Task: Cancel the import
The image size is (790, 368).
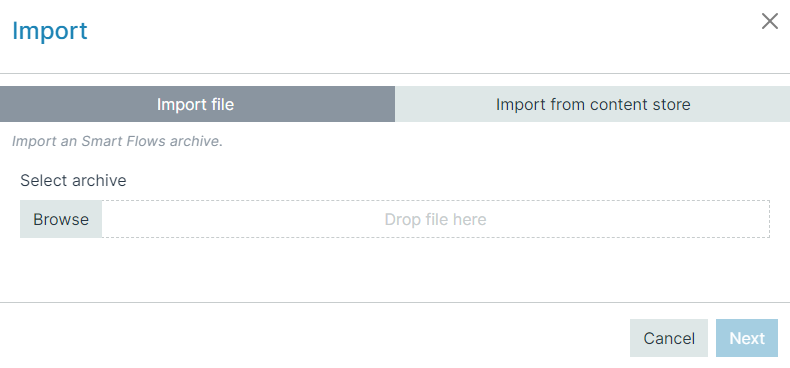Action: click(x=669, y=338)
